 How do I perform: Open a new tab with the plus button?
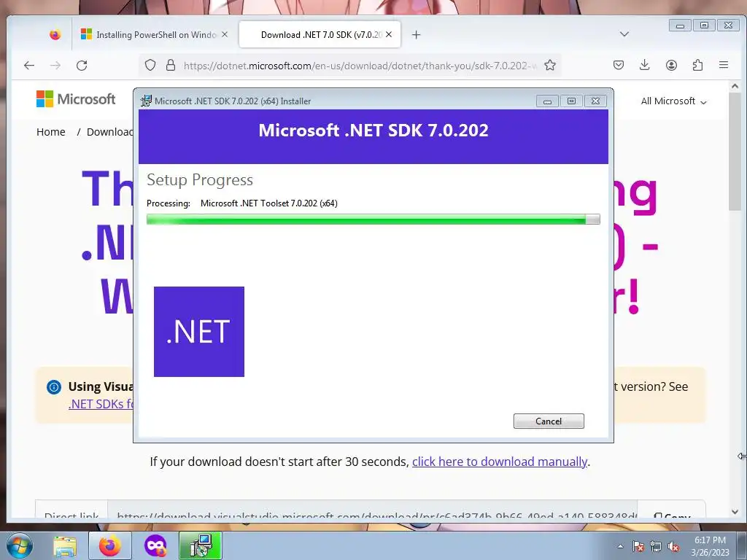tap(416, 35)
